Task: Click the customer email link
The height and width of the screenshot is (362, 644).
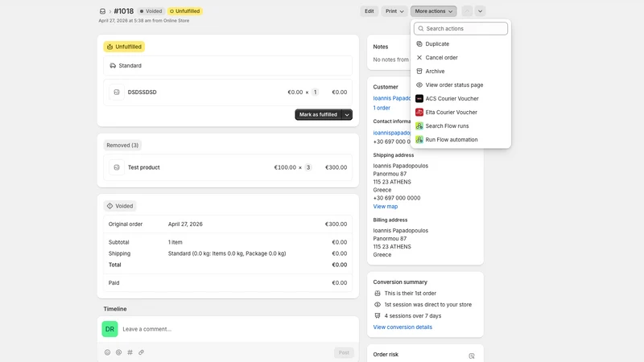Action: (392, 133)
